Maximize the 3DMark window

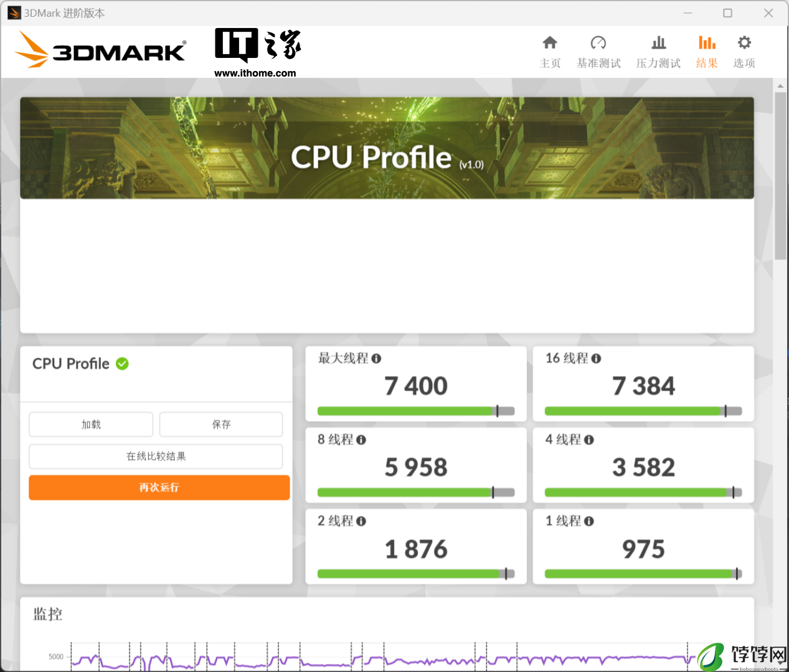727,13
